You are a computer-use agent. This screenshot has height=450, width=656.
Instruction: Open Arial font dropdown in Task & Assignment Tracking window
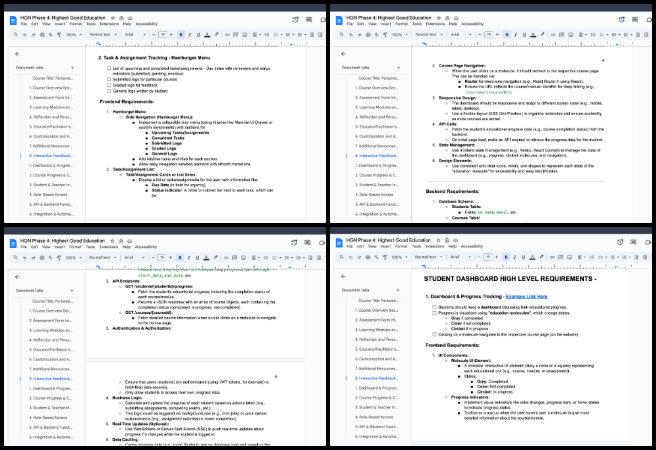135,34
